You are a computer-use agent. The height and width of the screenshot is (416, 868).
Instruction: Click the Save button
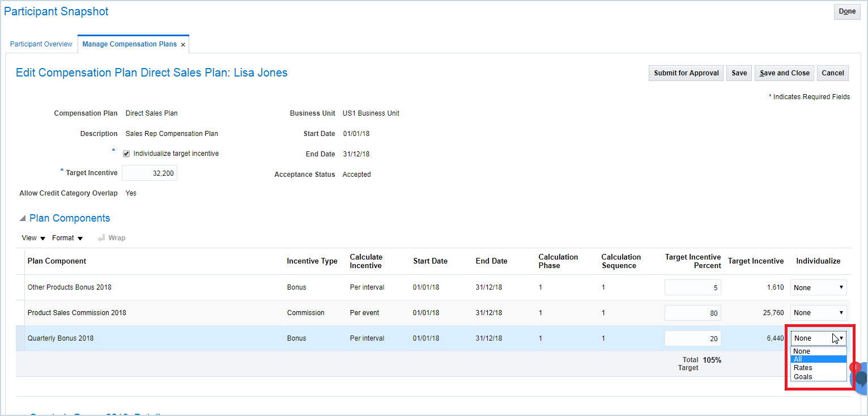coord(739,73)
